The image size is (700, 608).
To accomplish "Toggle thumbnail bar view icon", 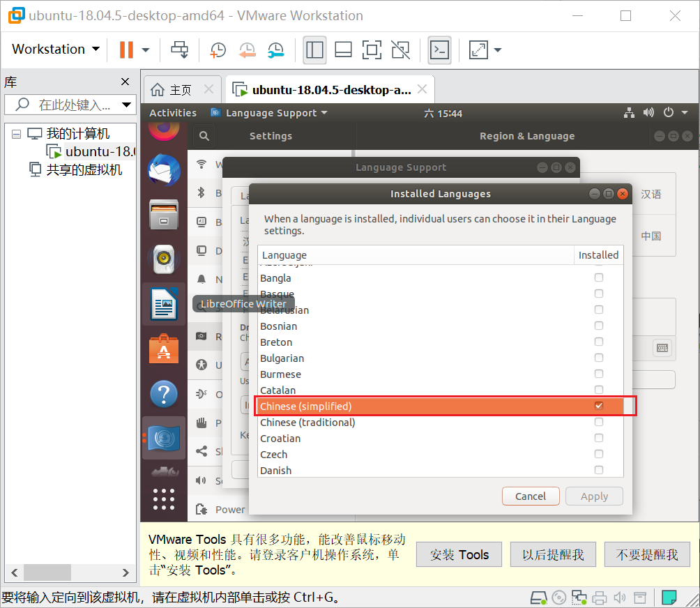I will click(343, 50).
